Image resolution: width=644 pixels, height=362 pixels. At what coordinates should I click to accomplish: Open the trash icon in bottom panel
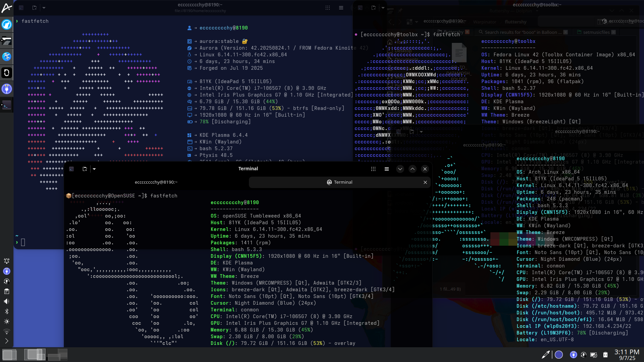point(605,355)
